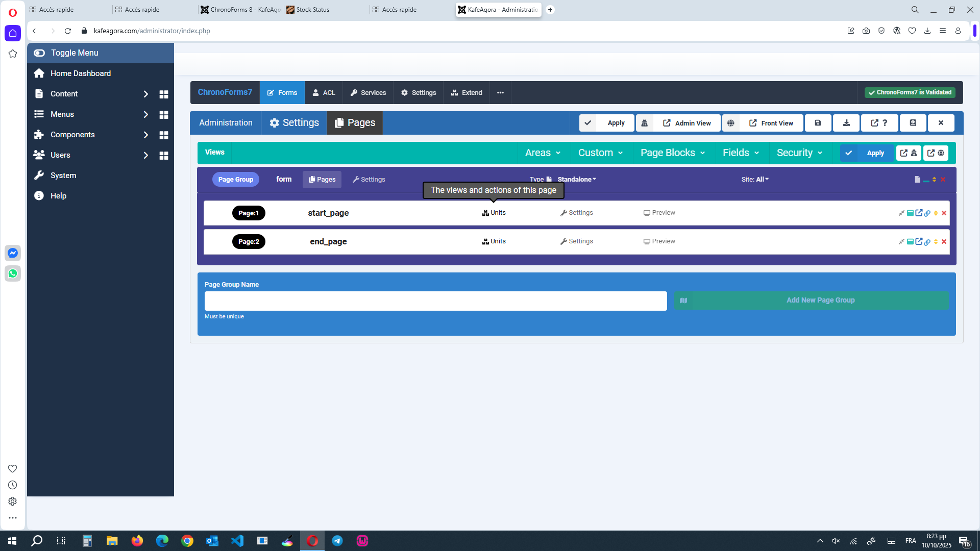Mute system volume in the system tray

836,541
